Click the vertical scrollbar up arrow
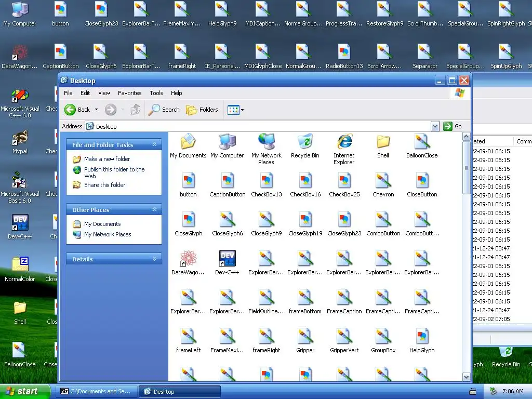The height and width of the screenshot is (399, 532). click(x=466, y=137)
